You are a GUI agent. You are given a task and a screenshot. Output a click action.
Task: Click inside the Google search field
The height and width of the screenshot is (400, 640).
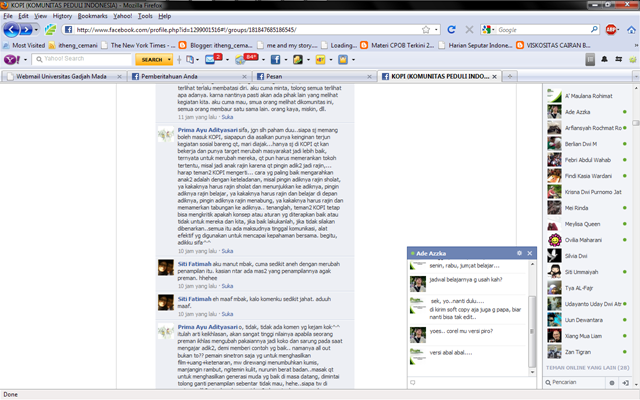(x=543, y=30)
